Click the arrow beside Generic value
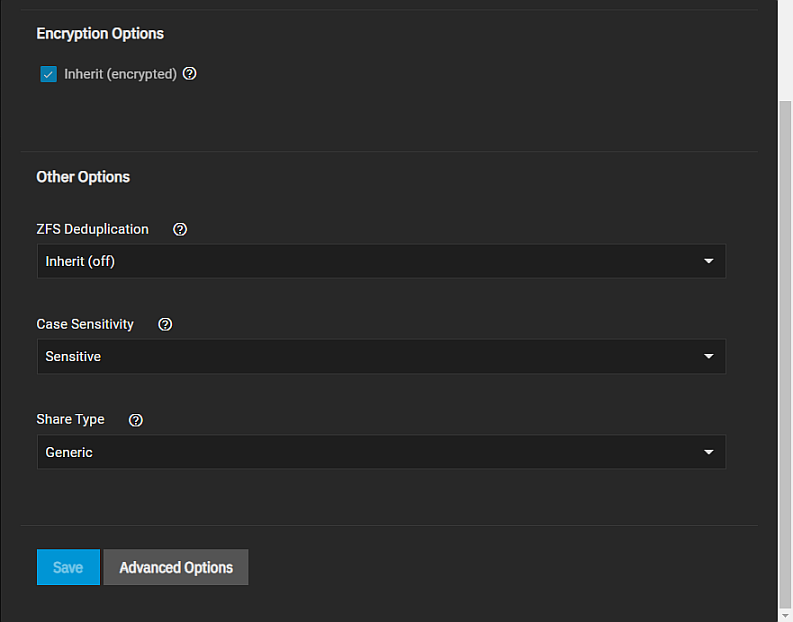Image resolution: width=793 pixels, height=622 pixels. [x=709, y=452]
